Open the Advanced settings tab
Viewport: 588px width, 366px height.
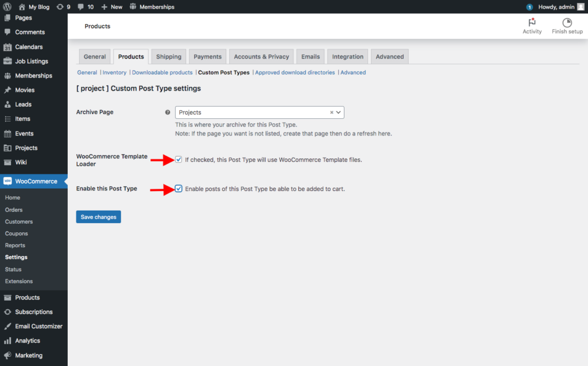(390, 57)
